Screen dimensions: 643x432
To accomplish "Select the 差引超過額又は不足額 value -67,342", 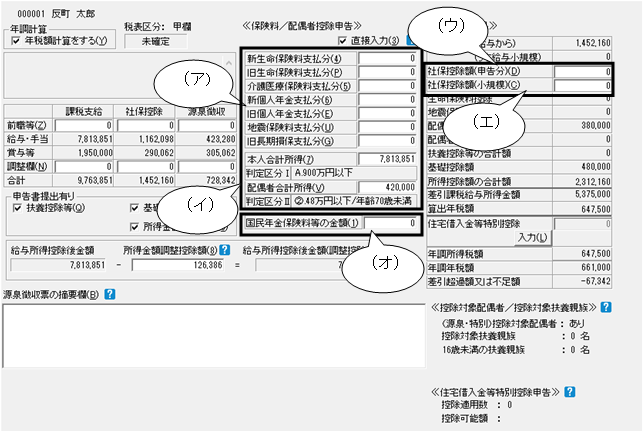I will coord(596,281).
